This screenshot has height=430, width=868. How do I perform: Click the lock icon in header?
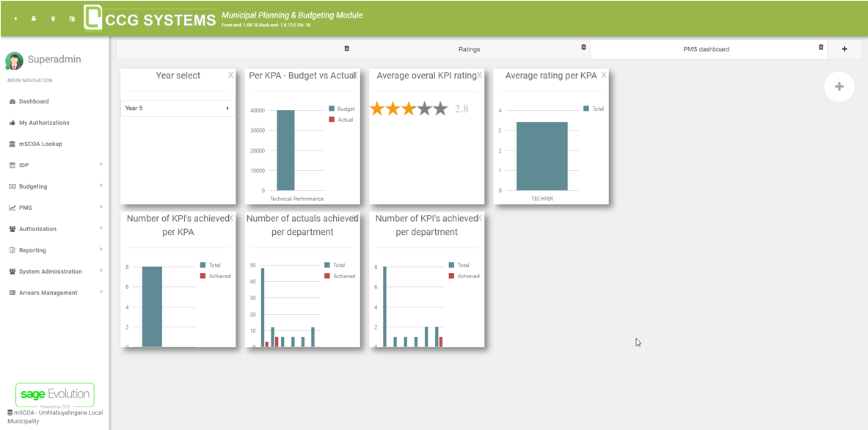[x=34, y=19]
